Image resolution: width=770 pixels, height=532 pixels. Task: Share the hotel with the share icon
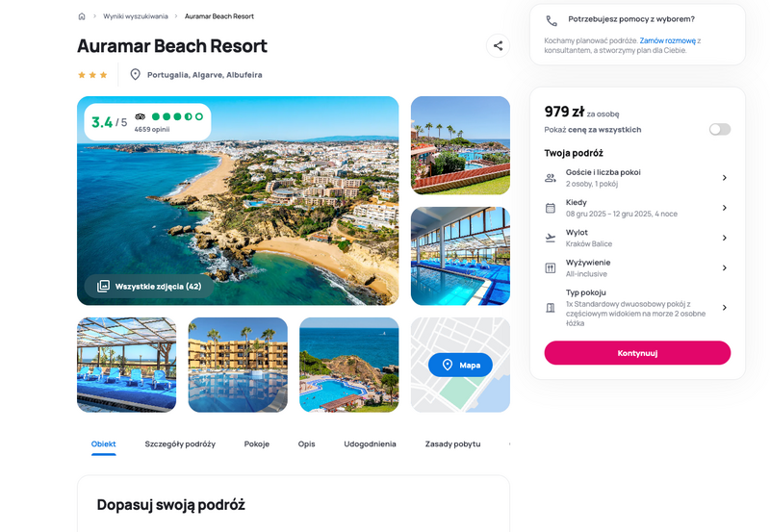point(498,45)
